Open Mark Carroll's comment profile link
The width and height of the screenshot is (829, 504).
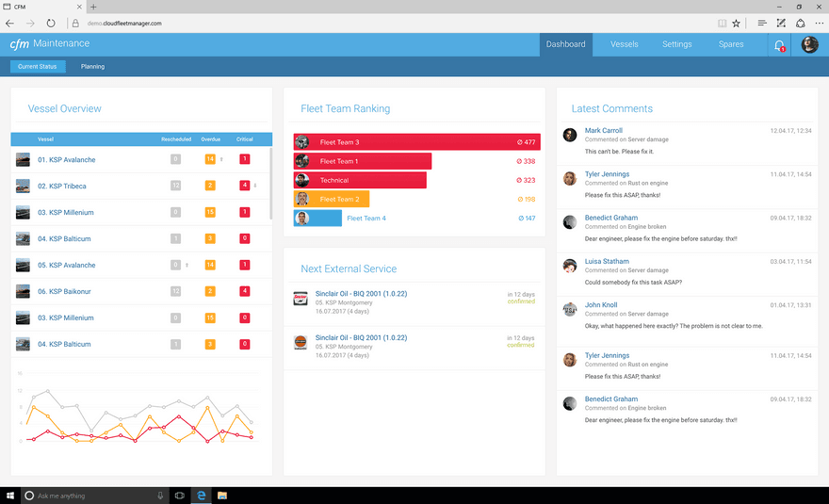pos(603,131)
